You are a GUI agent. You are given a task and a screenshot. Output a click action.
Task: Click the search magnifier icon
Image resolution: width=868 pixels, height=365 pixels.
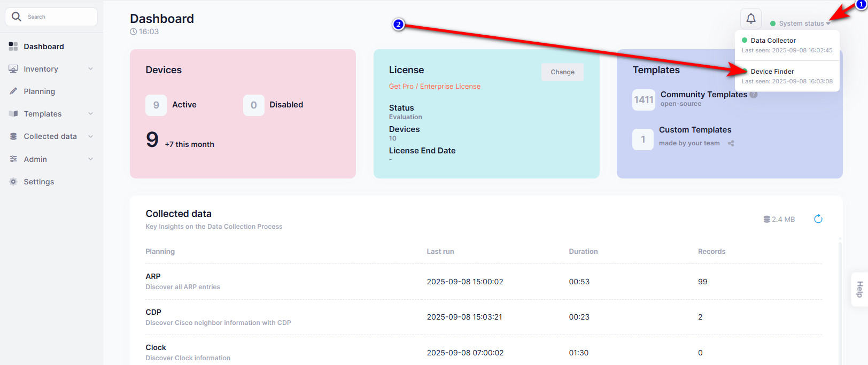(x=17, y=17)
